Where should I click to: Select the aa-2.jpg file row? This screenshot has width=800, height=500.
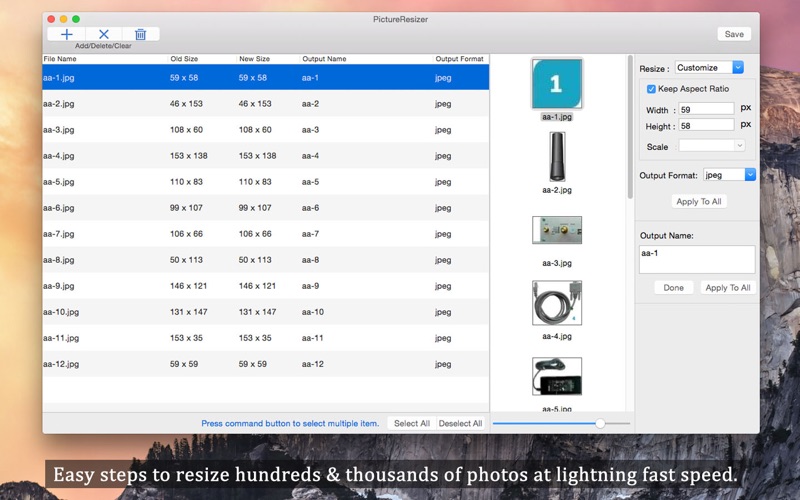point(266,104)
